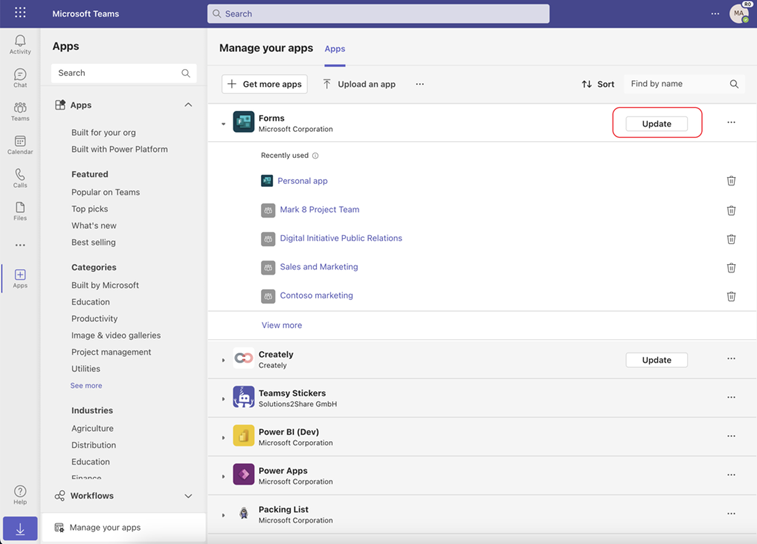
Task: Update the Creately app
Action: click(x=657, y=360)
